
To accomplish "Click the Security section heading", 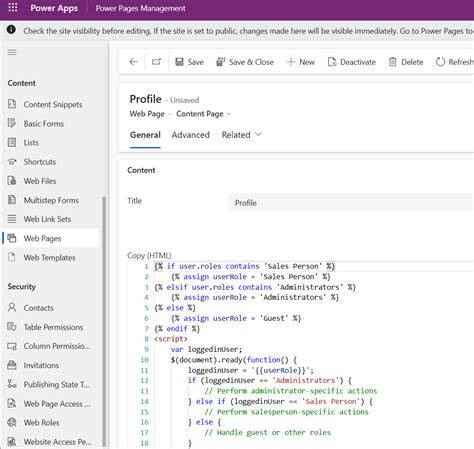I will [22, 287].
